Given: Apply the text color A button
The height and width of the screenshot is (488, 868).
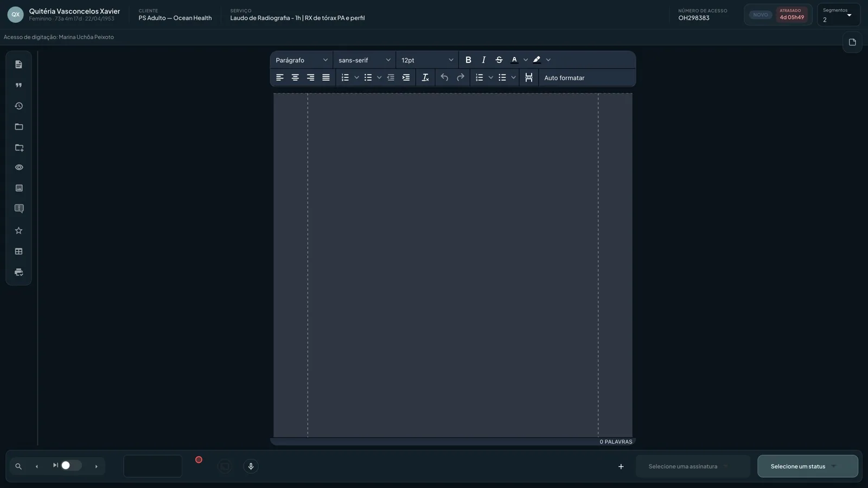Looking at the screenshot, I should click(514, 60).
